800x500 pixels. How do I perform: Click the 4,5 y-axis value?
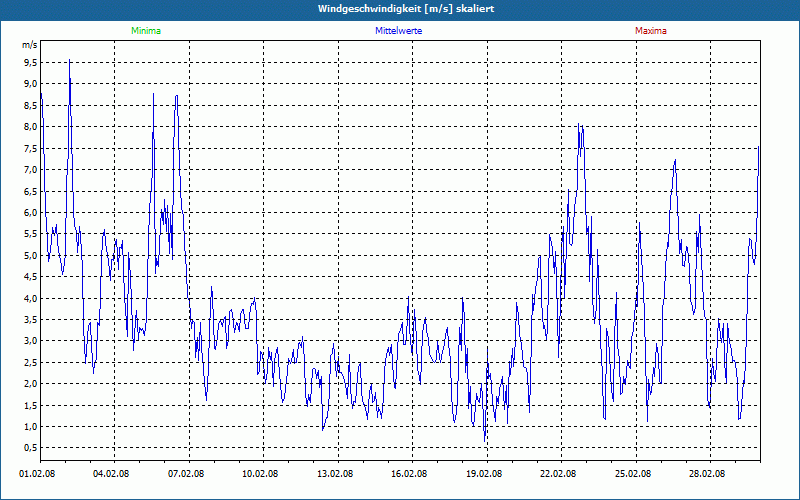31,277
